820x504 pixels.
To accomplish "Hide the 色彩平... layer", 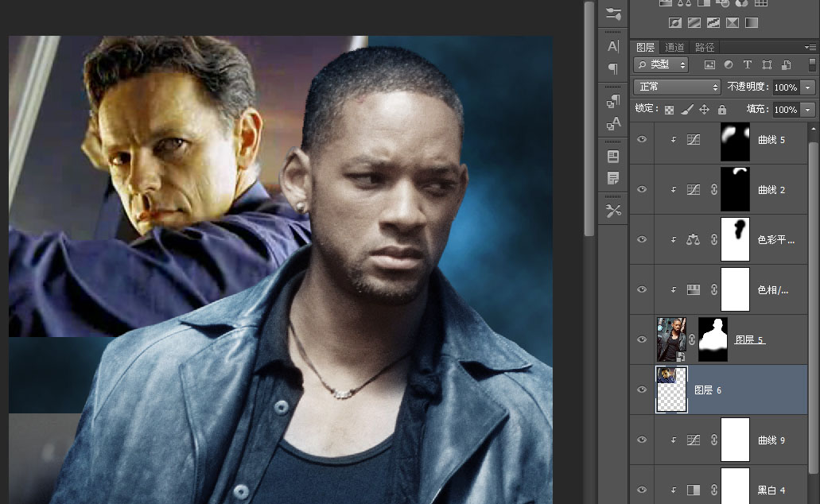I will [x=642, y=240].
